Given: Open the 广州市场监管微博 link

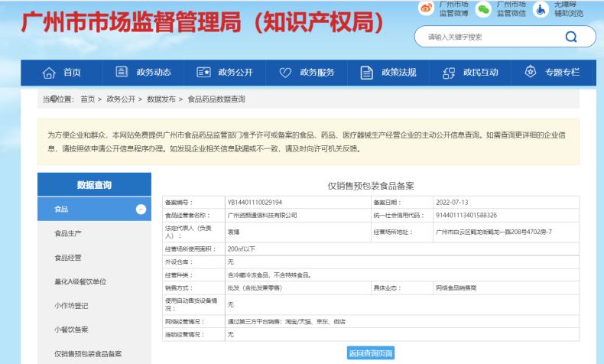Looking at the screenshot, I should click(454, 9).
